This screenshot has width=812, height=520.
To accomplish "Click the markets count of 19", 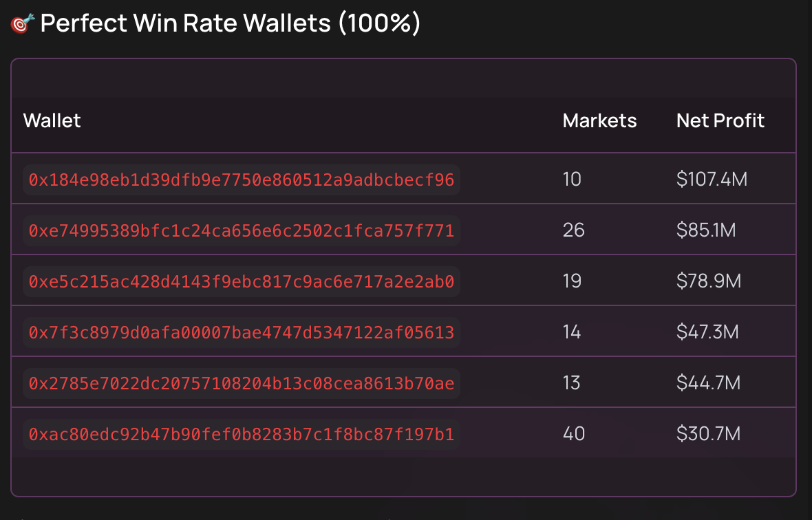I will point(572,281).
